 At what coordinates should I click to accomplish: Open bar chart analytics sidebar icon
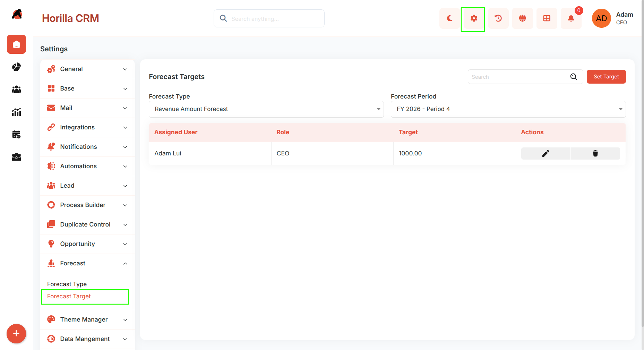(x=16, y=112)
